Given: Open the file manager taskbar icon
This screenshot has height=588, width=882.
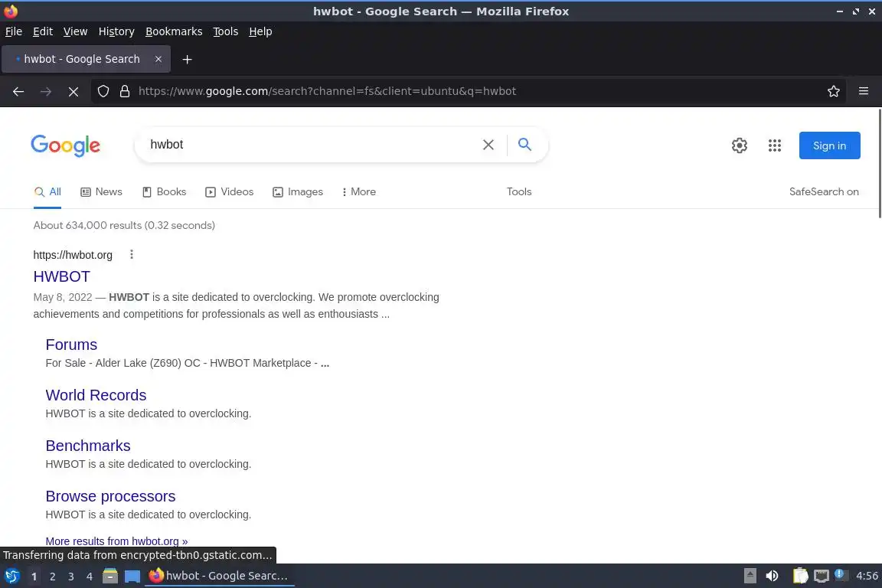Looking at the screenshot, I should pos(110,577).
